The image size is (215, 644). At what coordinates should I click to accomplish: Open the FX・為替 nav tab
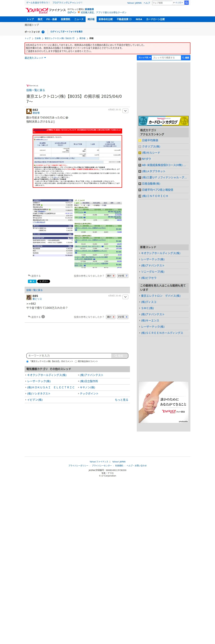[x=52, y=19]
